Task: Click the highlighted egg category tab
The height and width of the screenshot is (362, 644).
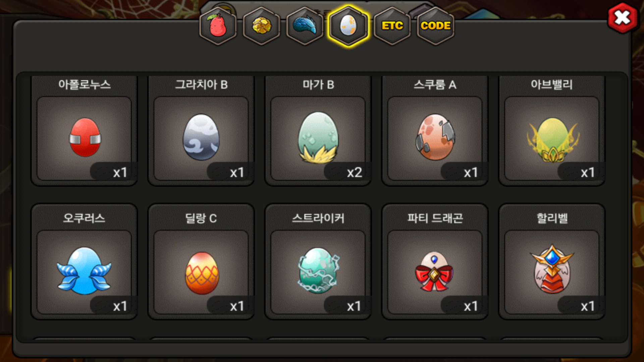Action: click(348, 26)
